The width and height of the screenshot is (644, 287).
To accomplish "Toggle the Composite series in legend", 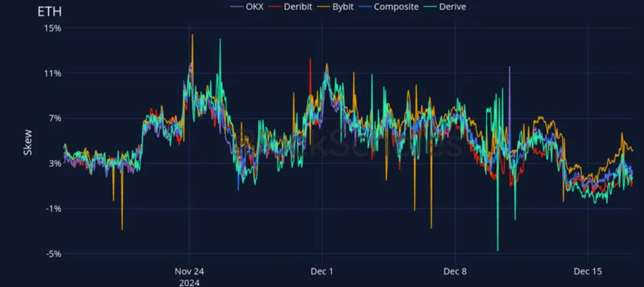I will pos(388,6).
